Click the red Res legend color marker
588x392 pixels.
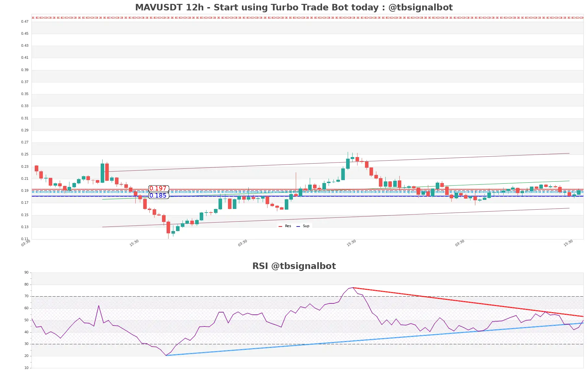pos(280,226)
